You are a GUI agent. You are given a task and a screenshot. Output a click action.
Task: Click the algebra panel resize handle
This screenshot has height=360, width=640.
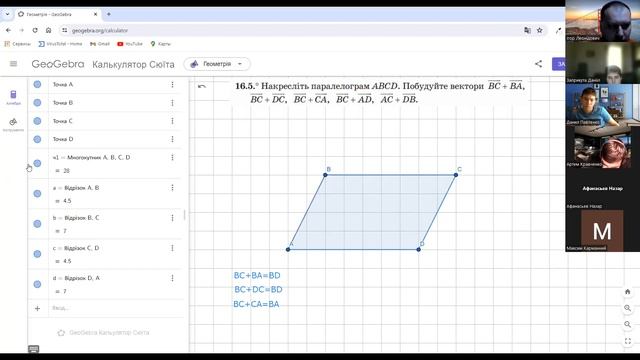[184, 215]
